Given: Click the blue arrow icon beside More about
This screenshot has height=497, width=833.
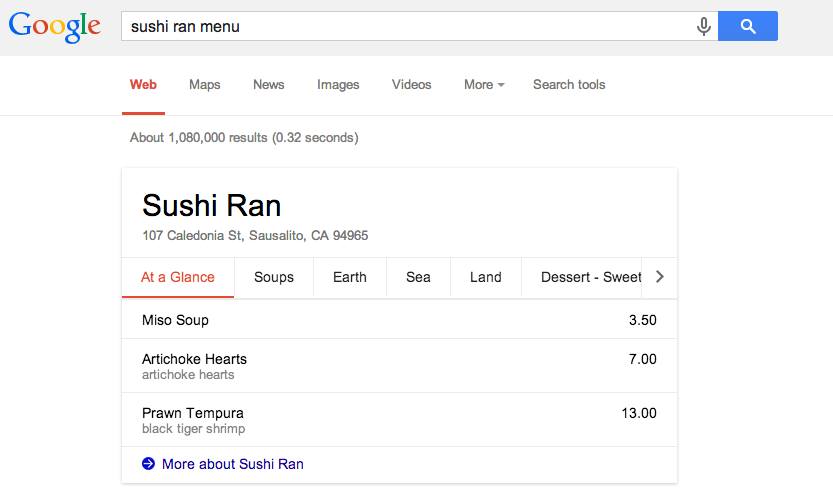Looking at the screenshot, I should pyautogui.click(x=149, y=464).
